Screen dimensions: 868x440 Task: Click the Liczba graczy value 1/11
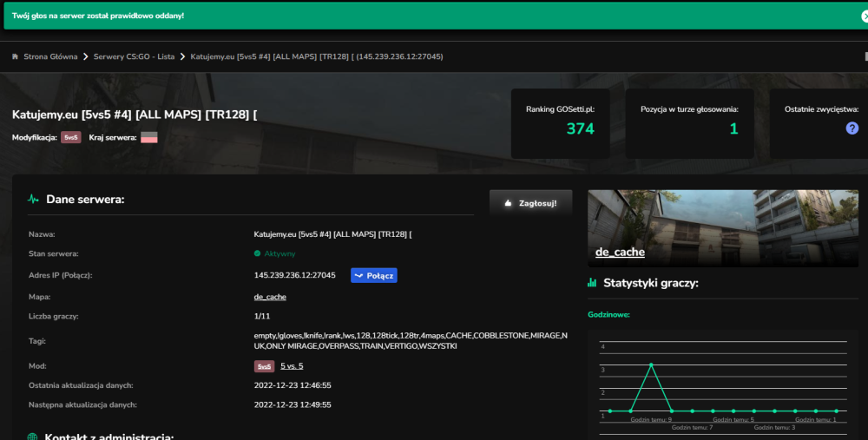262,316
